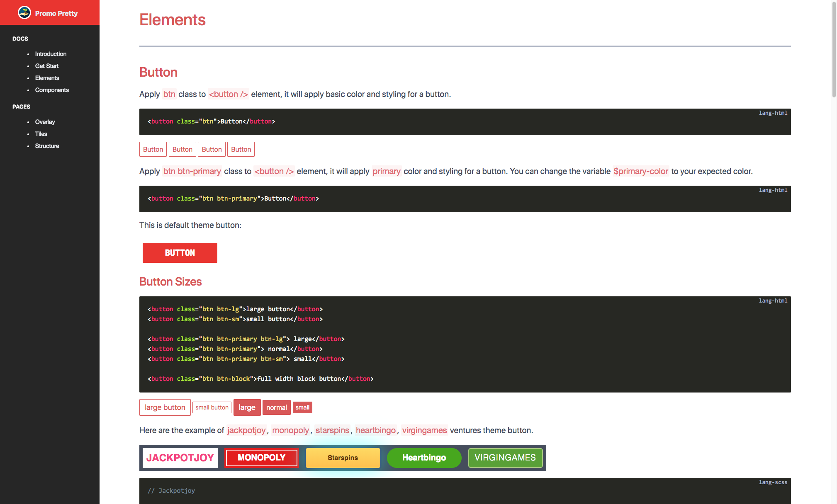
Task: Go to the Get Start page
Action: click(x=47, y=66)
